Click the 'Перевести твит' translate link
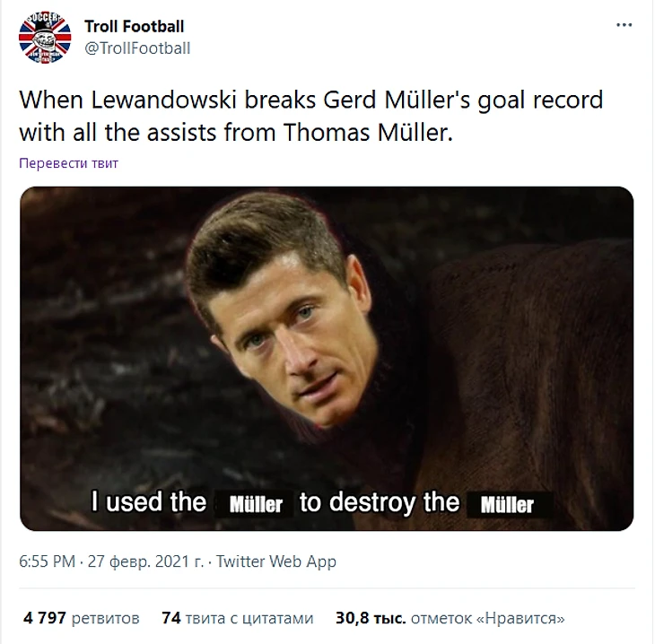Image resolution: width=655 pixels, height=644 pixels. [68, 163]
